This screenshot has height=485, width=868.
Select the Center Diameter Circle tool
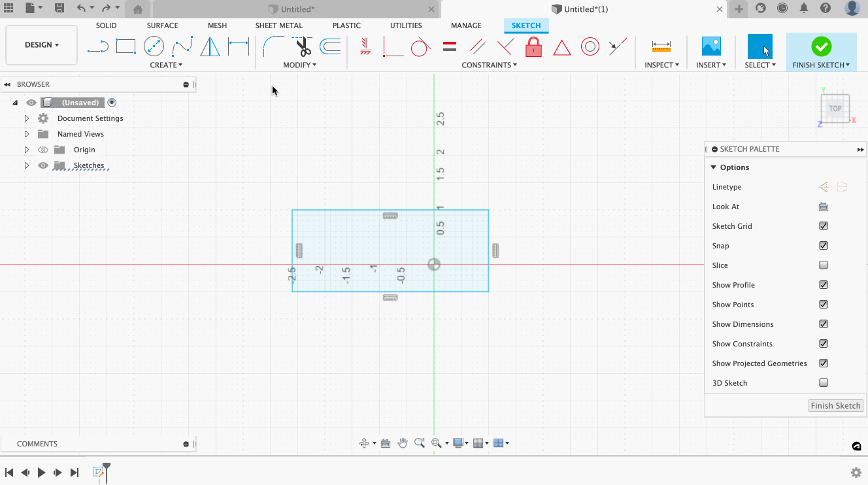tap(154, 46)
